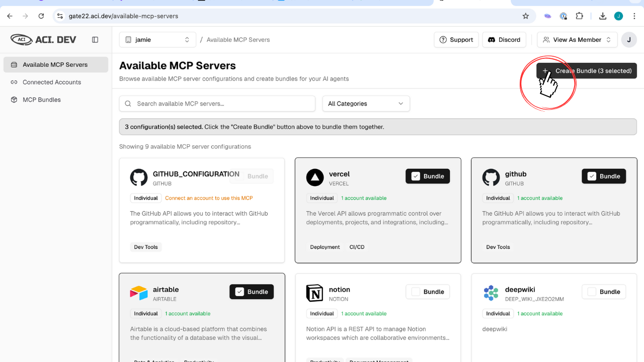Click the Notion logo
Viewport: 644px width, 362px height.
click(315, 293)
